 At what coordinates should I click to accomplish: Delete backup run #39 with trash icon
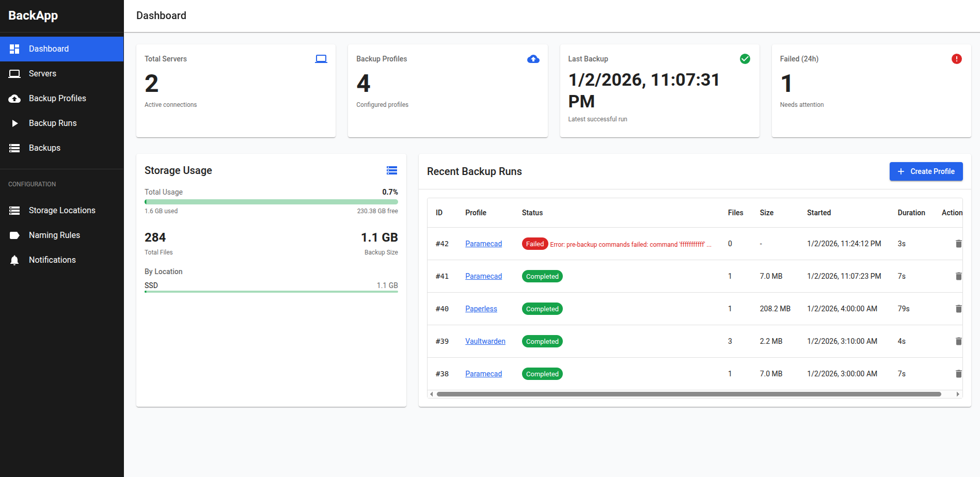[958, 341]
